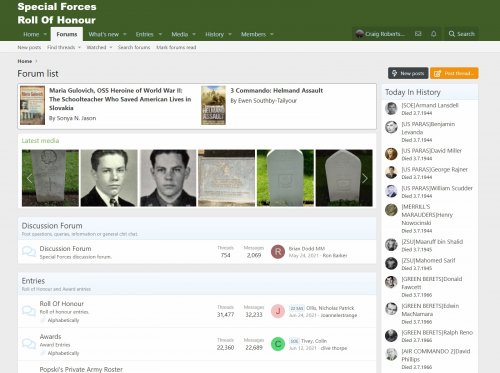This screenshot has width=500, height=373.
Task: Open the What's new menu
Action: (103, 34)
